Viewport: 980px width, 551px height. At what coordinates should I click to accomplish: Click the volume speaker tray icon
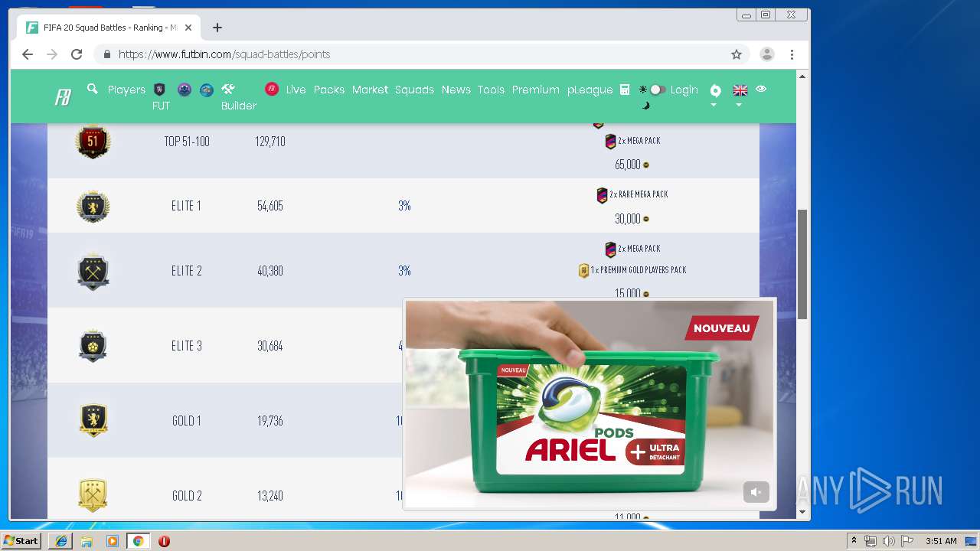888,541
